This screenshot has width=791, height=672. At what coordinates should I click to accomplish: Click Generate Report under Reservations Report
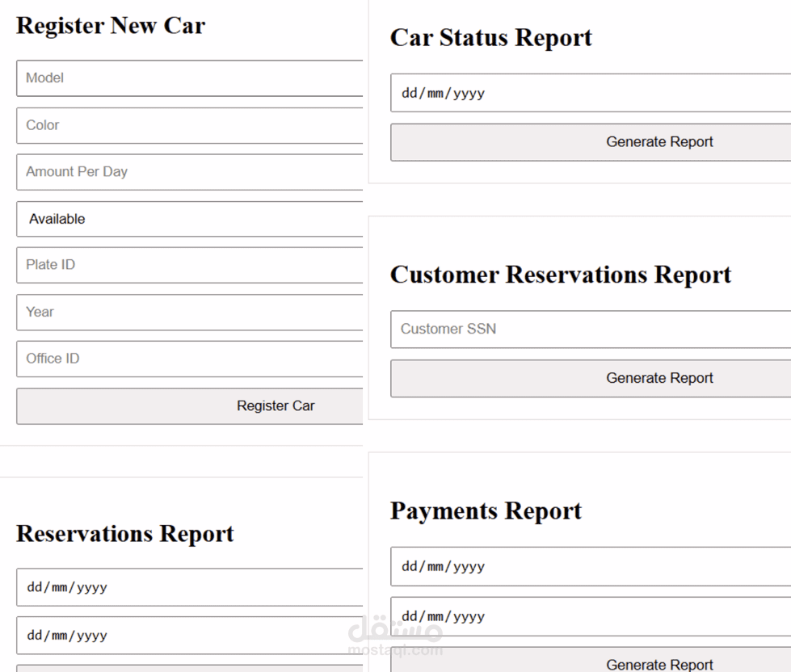189,670
